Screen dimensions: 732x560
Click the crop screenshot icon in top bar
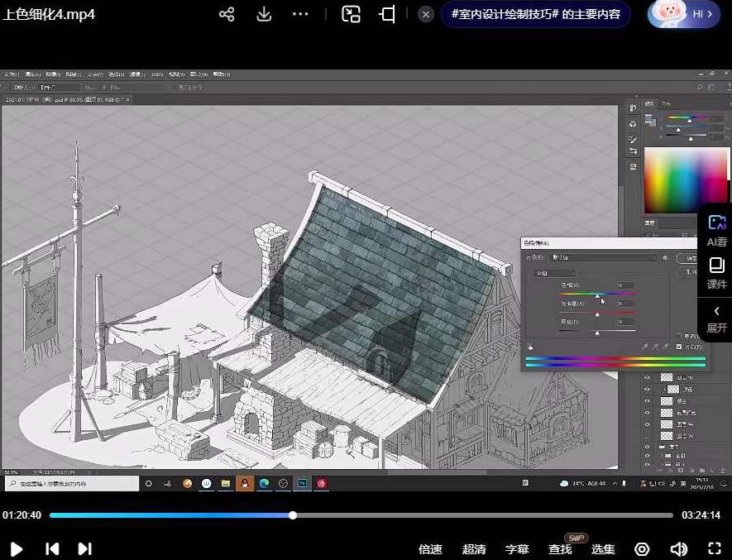pos(387,15)
